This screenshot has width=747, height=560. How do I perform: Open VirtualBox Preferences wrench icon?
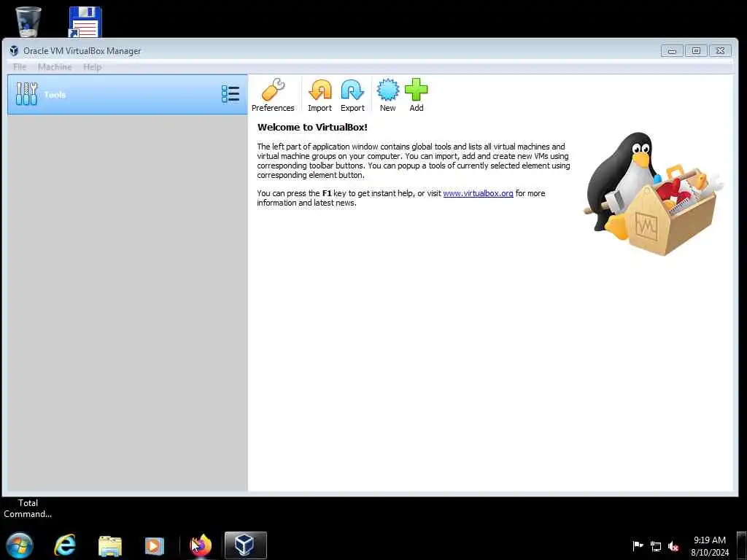click(273, 95)
